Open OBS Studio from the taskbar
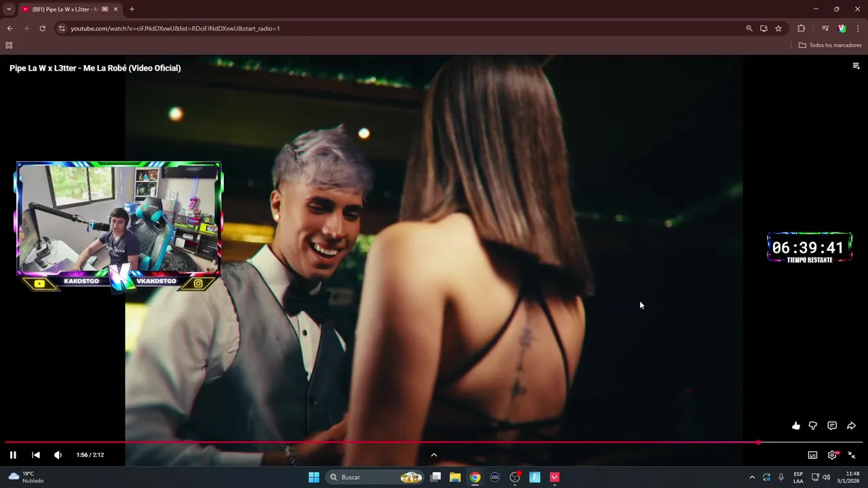This screenshot has height=488, width=868. [515, 477]
